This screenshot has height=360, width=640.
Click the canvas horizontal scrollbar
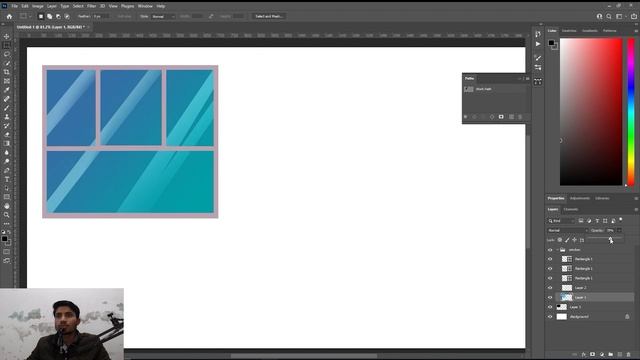(x=304, y=356)
